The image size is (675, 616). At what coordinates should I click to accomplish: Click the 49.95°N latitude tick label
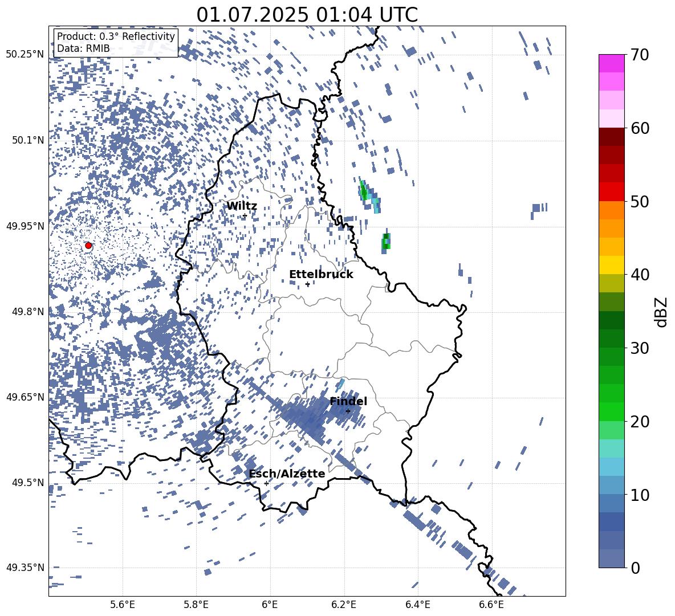[25, 226]
